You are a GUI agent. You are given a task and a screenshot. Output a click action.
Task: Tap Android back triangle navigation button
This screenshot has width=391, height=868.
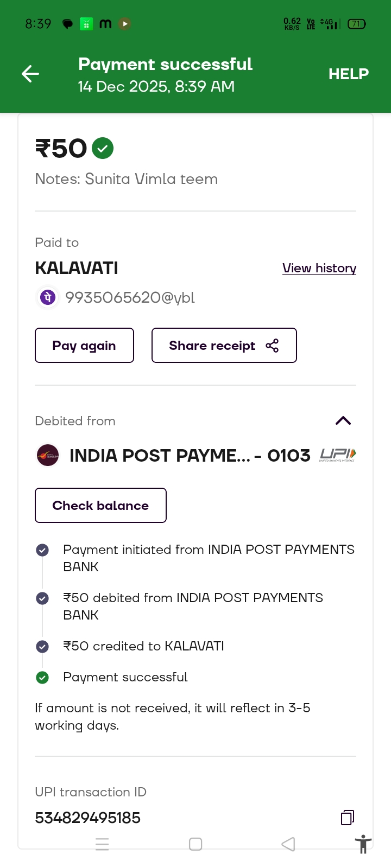click(x=288, y=844)
